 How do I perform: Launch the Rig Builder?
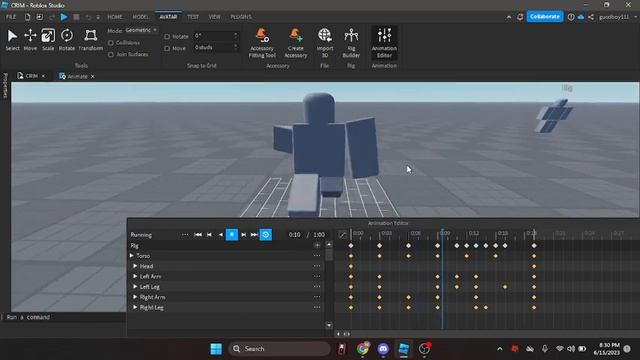[x=351, y=43]
